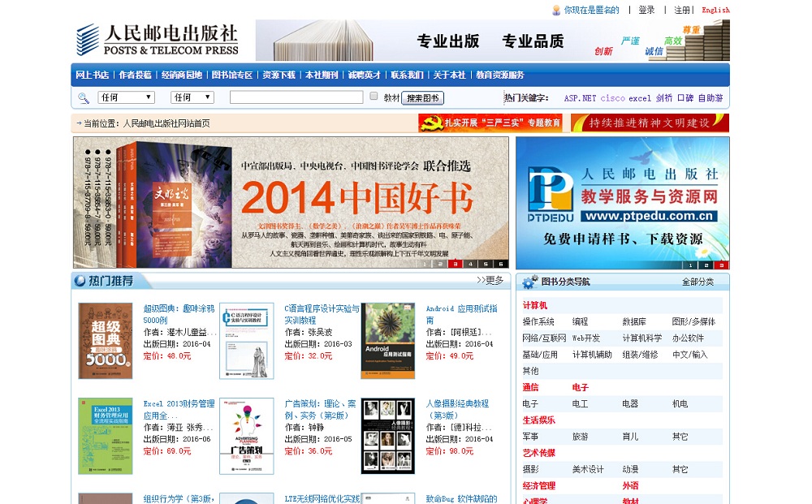Open the 作者投稿 menu item
This screenshot has width=812, height=504.
[x=135, y=75]
